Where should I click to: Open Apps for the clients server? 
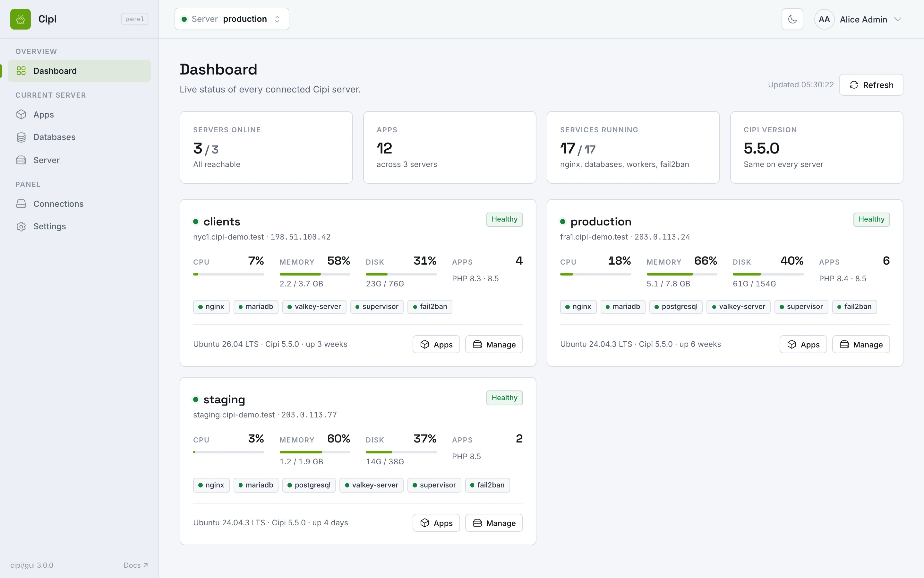(436, 345)
